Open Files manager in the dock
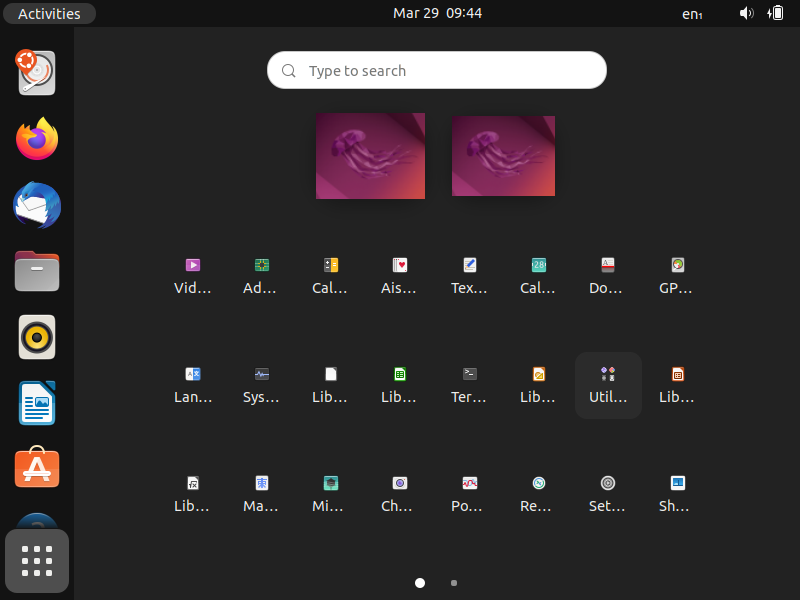The image size is (800, 600). coord(37,271)
